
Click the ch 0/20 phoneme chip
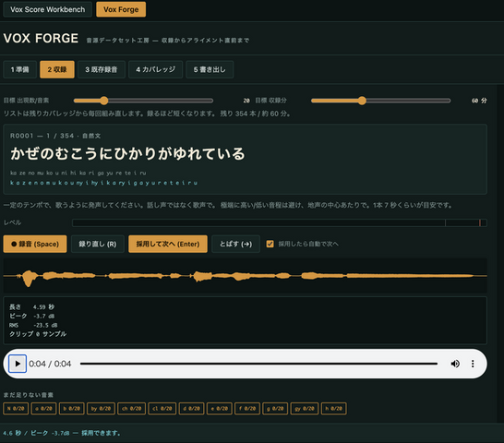(x=131, y=409)
